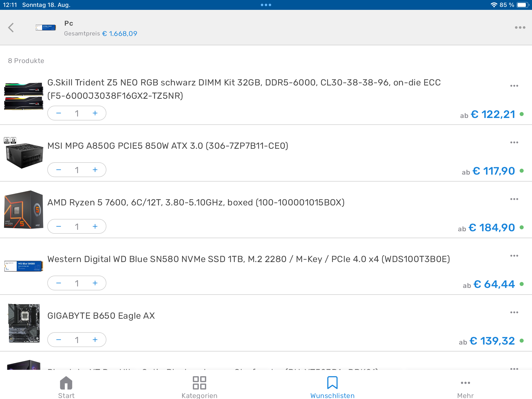Image resolution: width=532 pixels, height=399 pixels.
Task: Decrease quantity of WD Blue SN580 SSD
Action: (x=59, y=283)
